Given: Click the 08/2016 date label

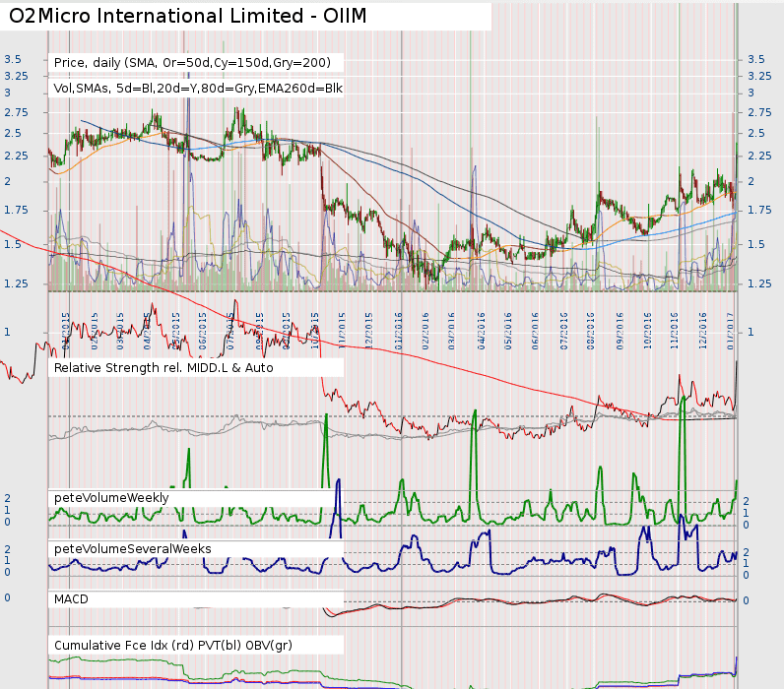Looking at the screenshot, I should [591, 331].
